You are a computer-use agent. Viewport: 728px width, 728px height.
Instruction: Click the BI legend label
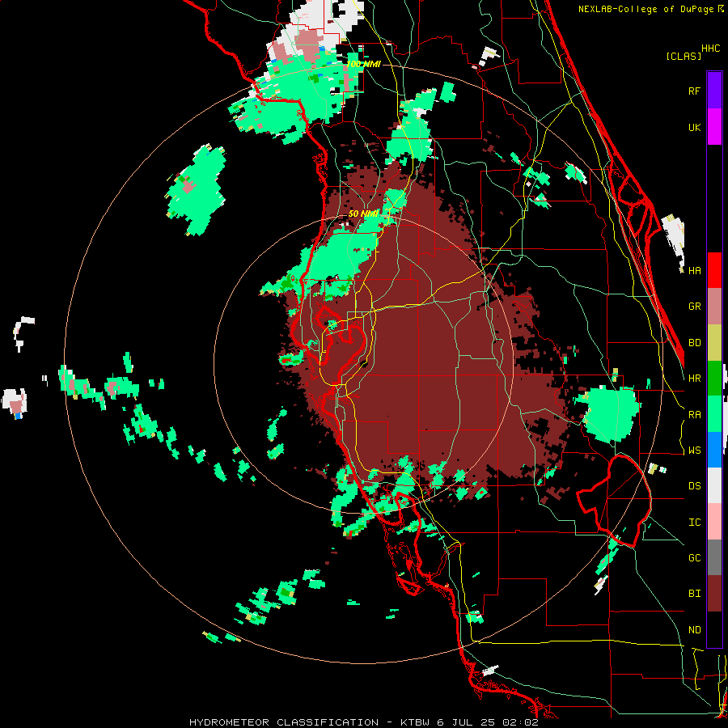tap(694, 594)
